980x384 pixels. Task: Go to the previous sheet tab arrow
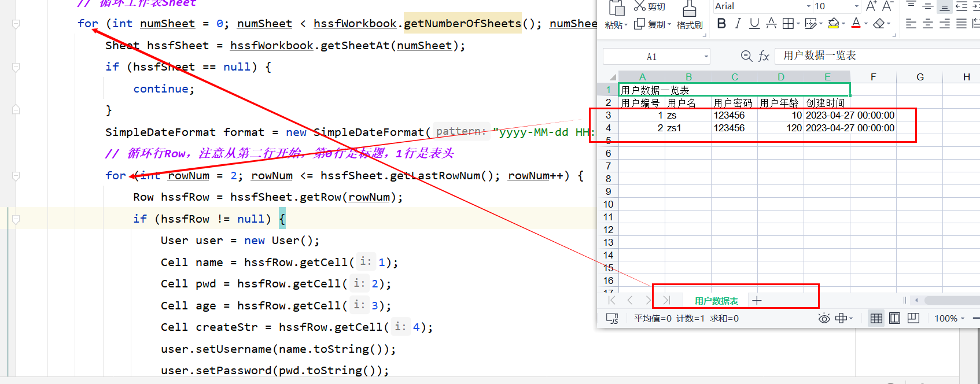630,300
